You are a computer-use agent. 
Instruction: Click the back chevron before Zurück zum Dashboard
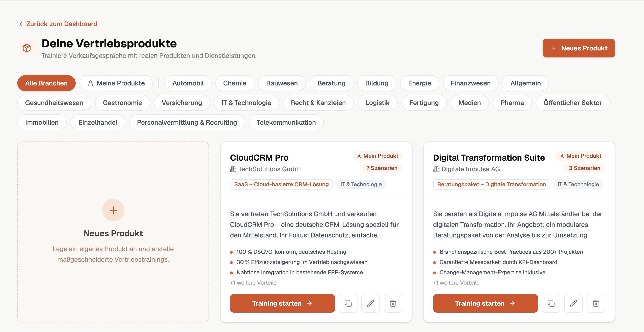(x=21, y=24)
